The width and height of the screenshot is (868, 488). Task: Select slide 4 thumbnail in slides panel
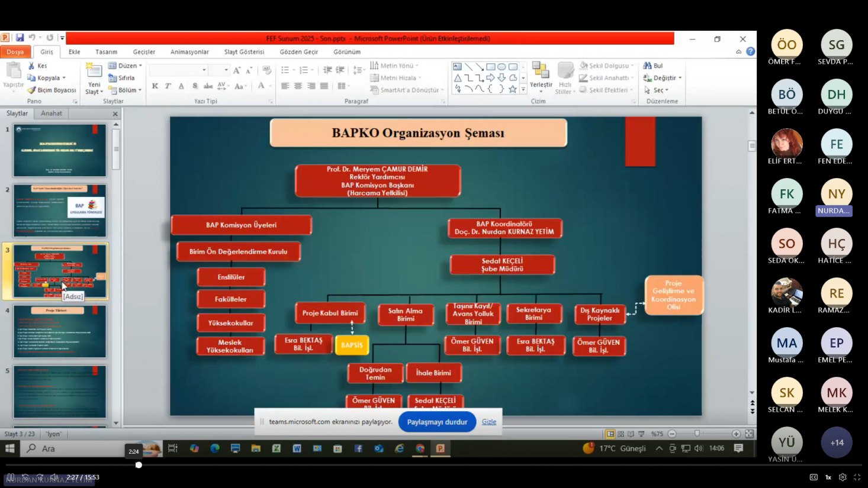[60, 331]
